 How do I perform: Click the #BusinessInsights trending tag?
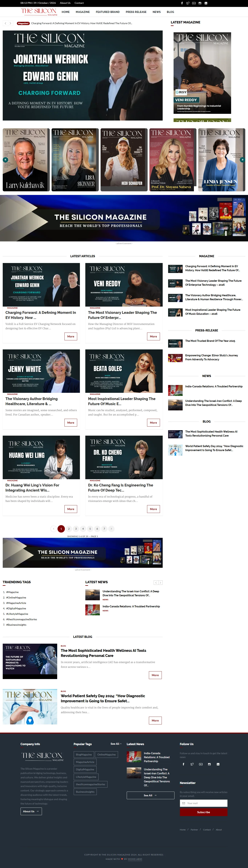pyautogui.click(x=16, y=625)
